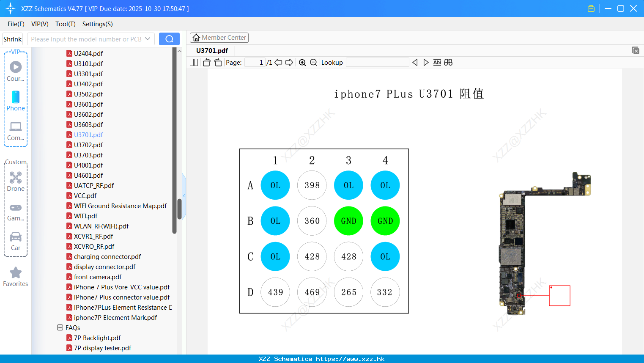Close all tabs icon at top right

tap(636, 50)
